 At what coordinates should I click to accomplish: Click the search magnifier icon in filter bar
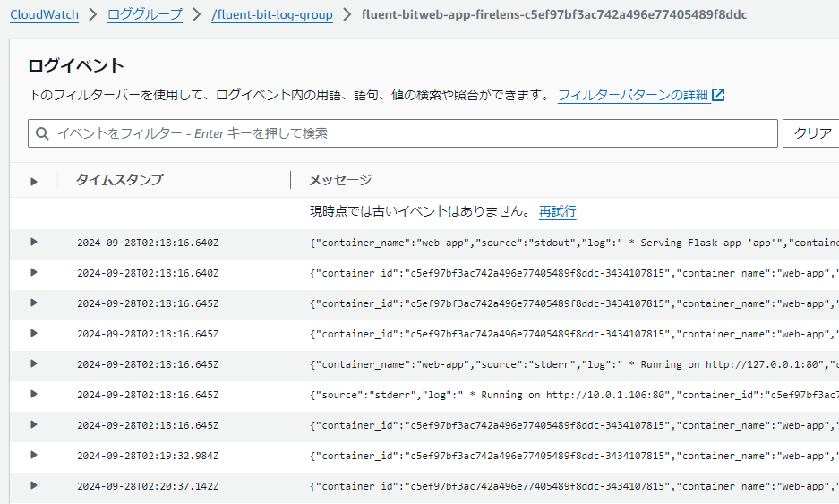pyautogui.click(x=42, y=133)
